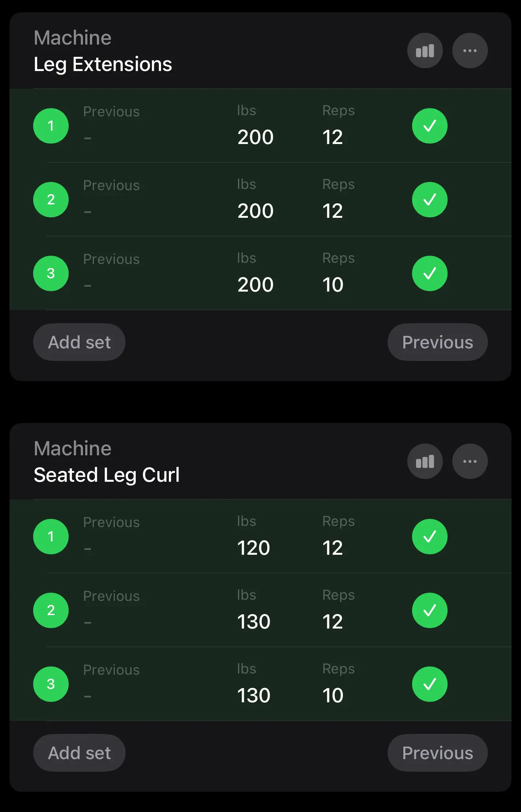Edit 10 reps in Leg Extensions set 3

point(333,284)
